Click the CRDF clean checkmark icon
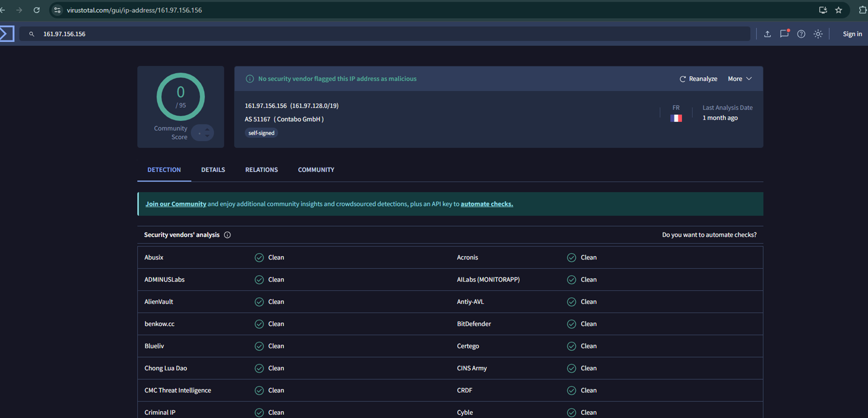 (x=571, y=390)
